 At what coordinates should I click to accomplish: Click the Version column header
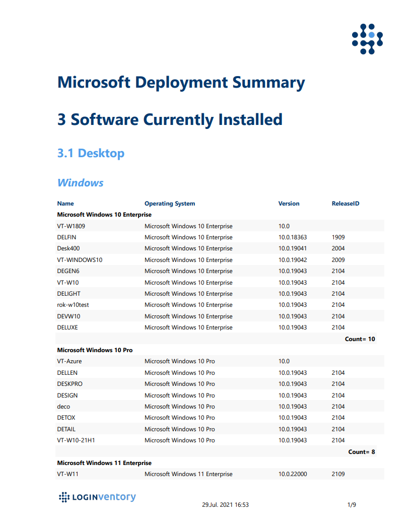(289, 204)
